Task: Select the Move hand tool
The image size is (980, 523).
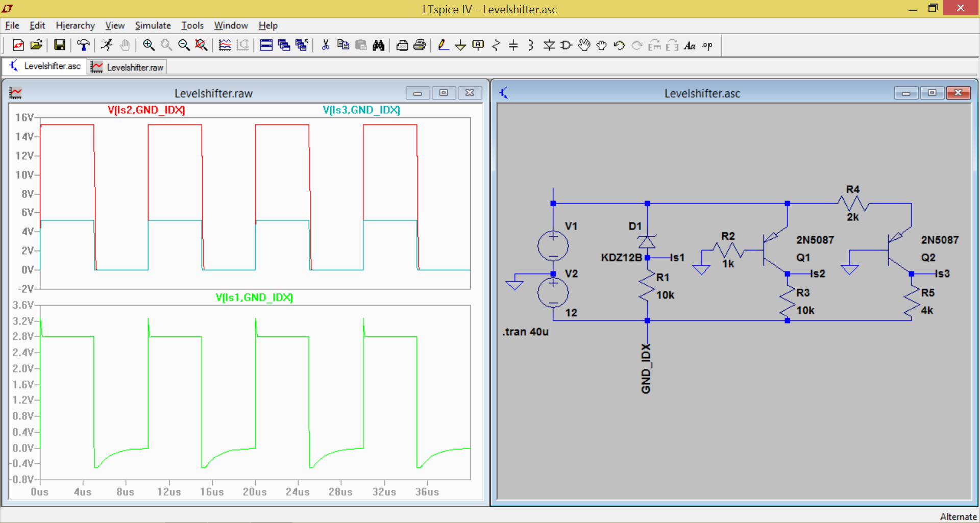Action: [584, 45]
